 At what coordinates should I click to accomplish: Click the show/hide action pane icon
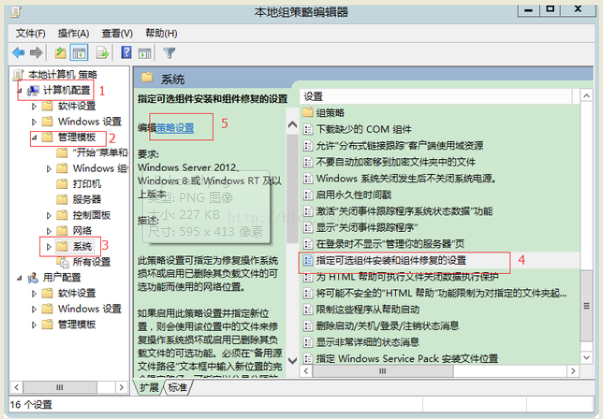(x=145, y=52)
